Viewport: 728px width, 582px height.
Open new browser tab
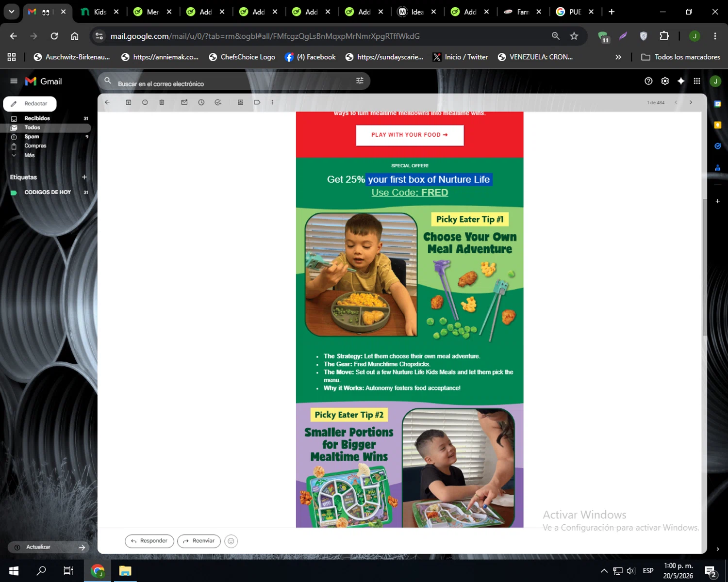612,12
